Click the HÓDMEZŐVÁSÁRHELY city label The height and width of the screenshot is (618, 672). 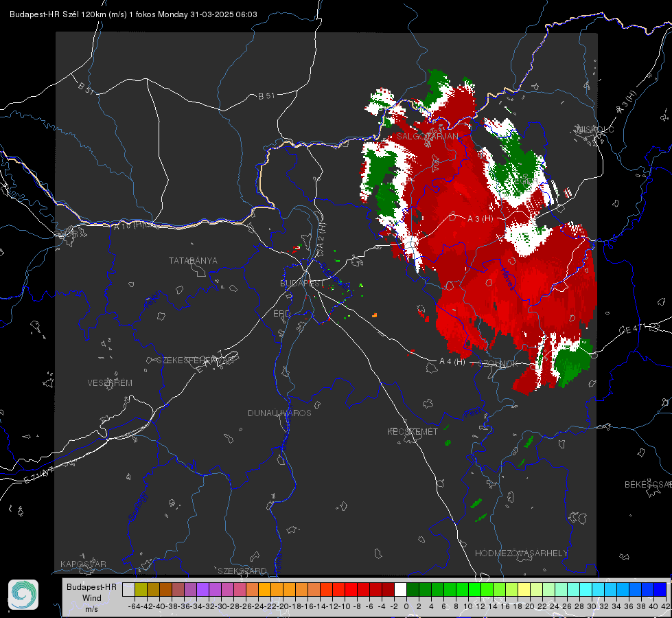[x=521, y=553]
